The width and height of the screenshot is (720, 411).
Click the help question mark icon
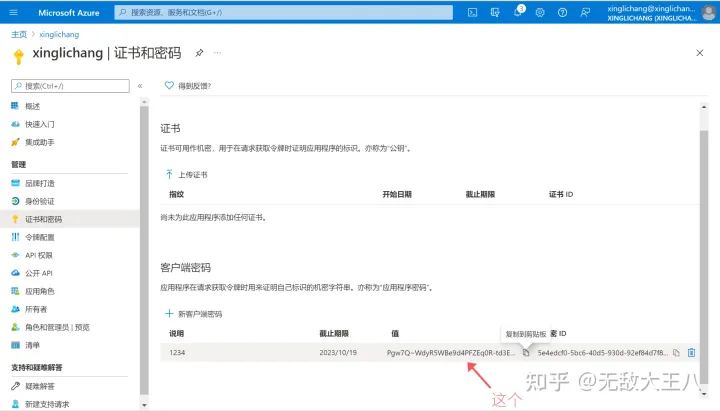[x=563, y=13]
